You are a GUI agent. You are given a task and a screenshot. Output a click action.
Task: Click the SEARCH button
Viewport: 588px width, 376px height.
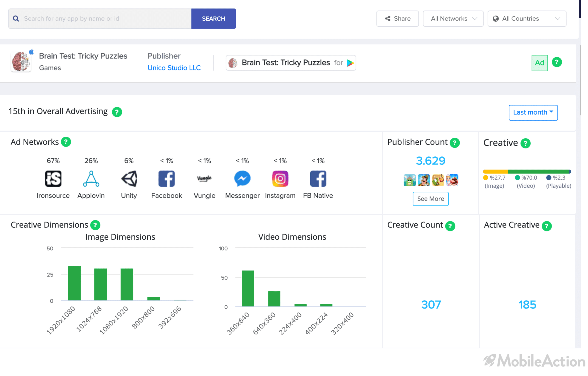(213, 19)
